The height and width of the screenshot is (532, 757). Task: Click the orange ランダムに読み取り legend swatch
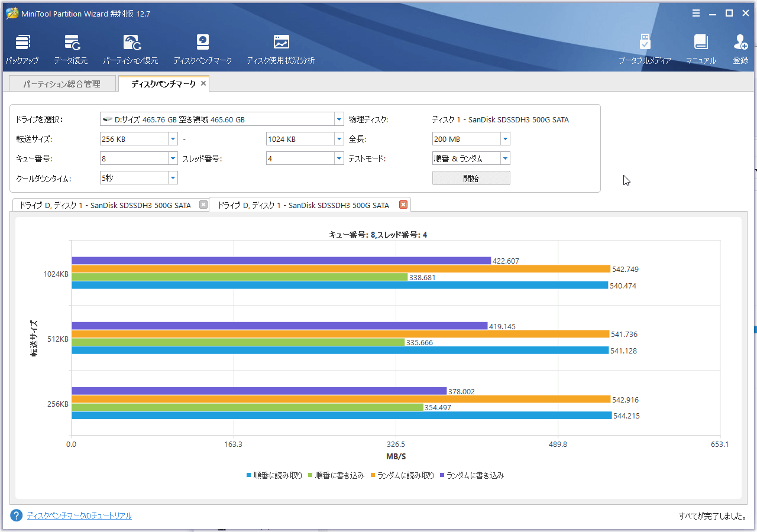tap(373, 475)
